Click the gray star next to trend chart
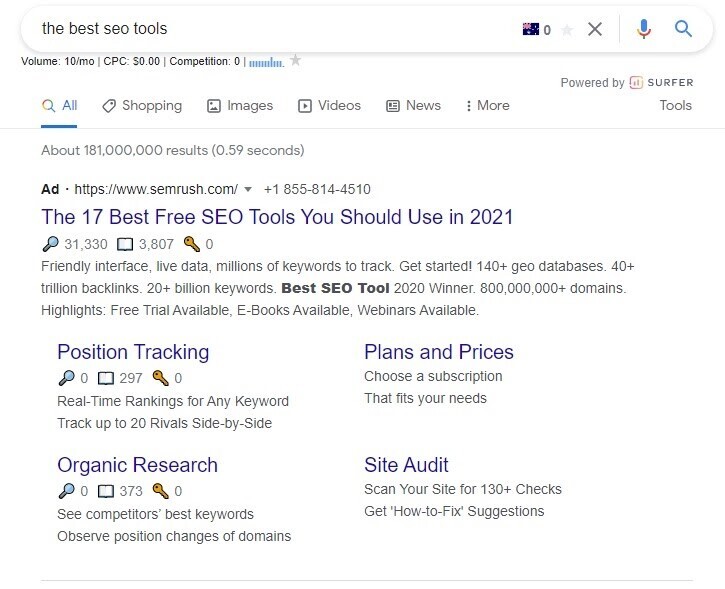 click(x=295, y=60)
